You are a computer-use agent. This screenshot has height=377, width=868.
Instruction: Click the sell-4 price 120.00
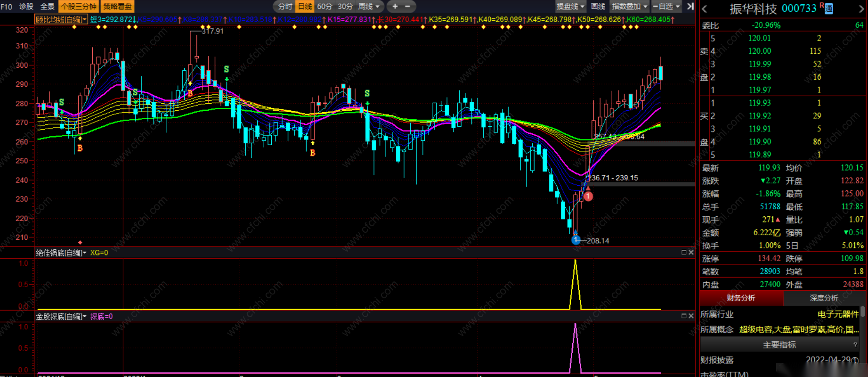[760, 51]
